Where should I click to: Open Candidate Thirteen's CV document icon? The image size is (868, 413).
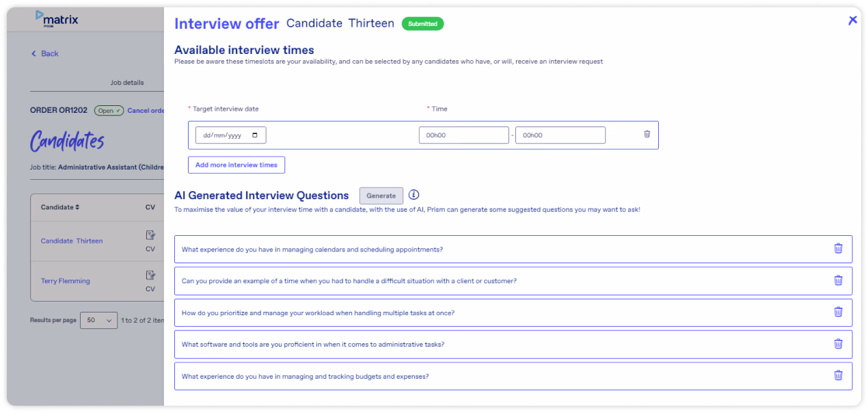[x=151, y=235]
